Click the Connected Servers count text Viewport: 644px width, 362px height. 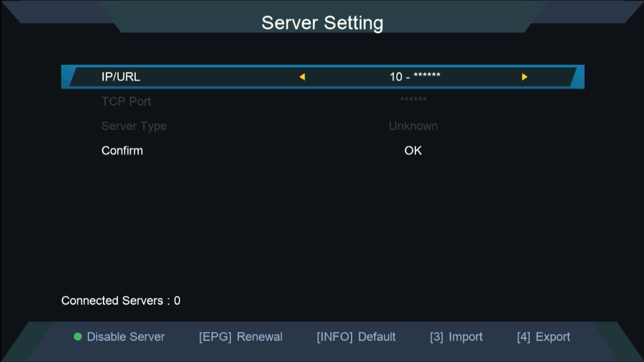tap(121, 301)
